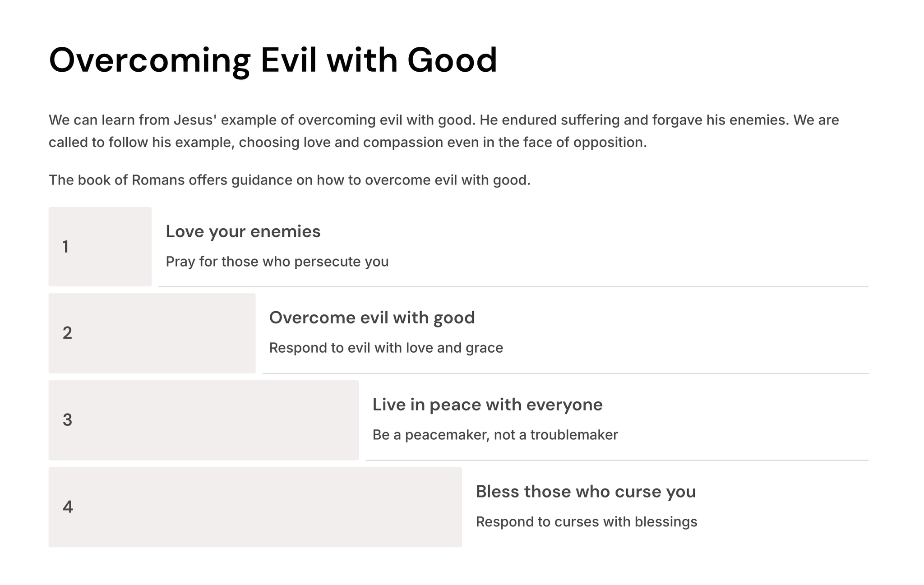Click the "Love your enemies" heading
This screenshot has height=585, width=924.
[x=243, y=231]
